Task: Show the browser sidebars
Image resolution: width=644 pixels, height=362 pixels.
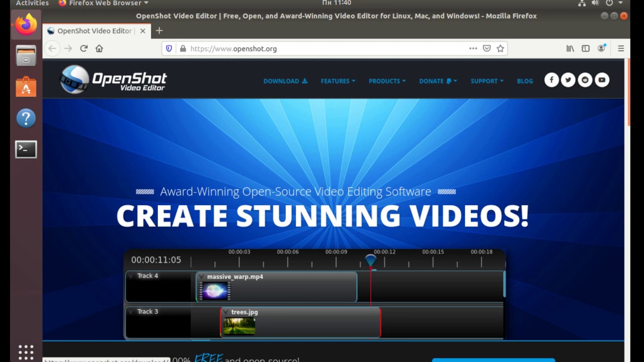Action: (586, 48)
